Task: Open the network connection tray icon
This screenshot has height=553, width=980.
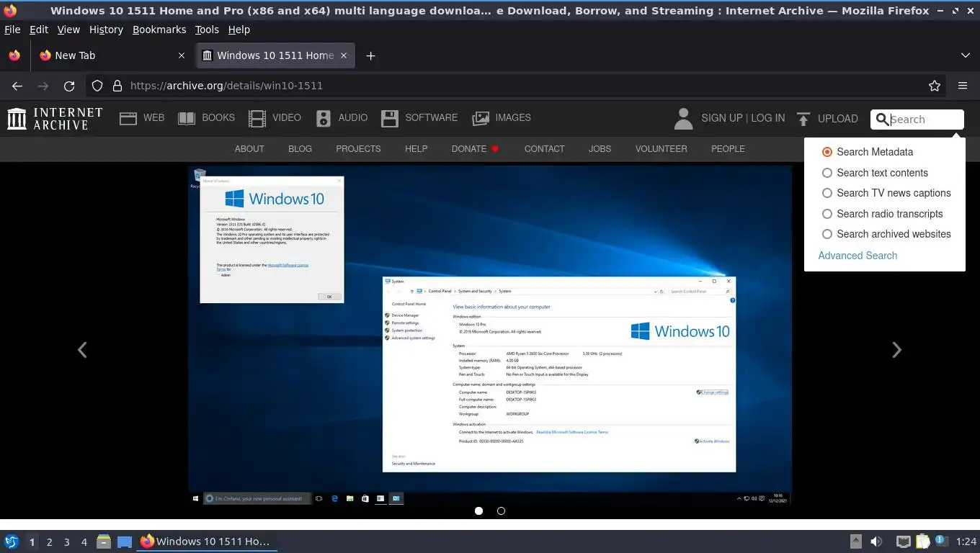Action: click(x=903, y=541)
